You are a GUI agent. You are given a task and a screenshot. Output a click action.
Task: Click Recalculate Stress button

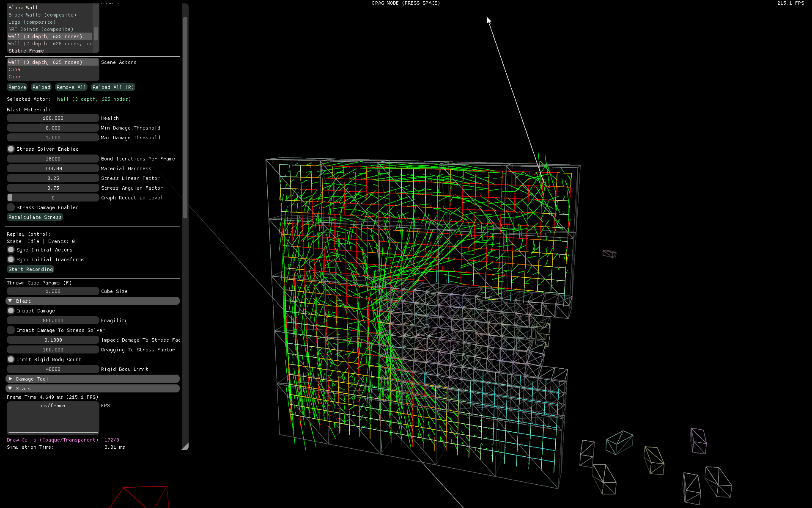[x=35, y=217]
